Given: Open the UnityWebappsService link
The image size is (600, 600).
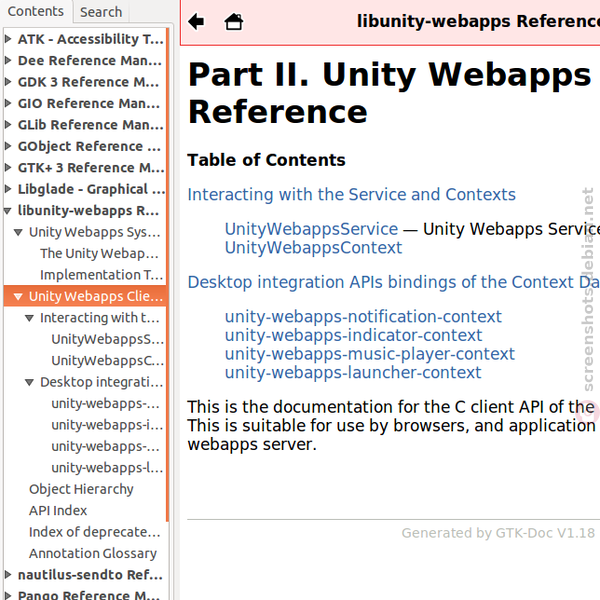Looking at the screenshot, I should coord(311,229).
